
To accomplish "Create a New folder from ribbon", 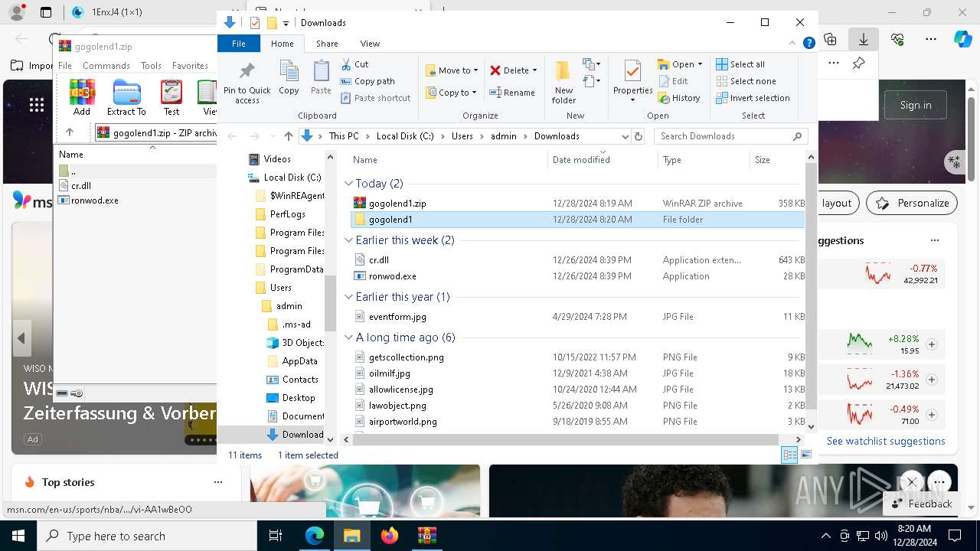I will tap(563, 83).
